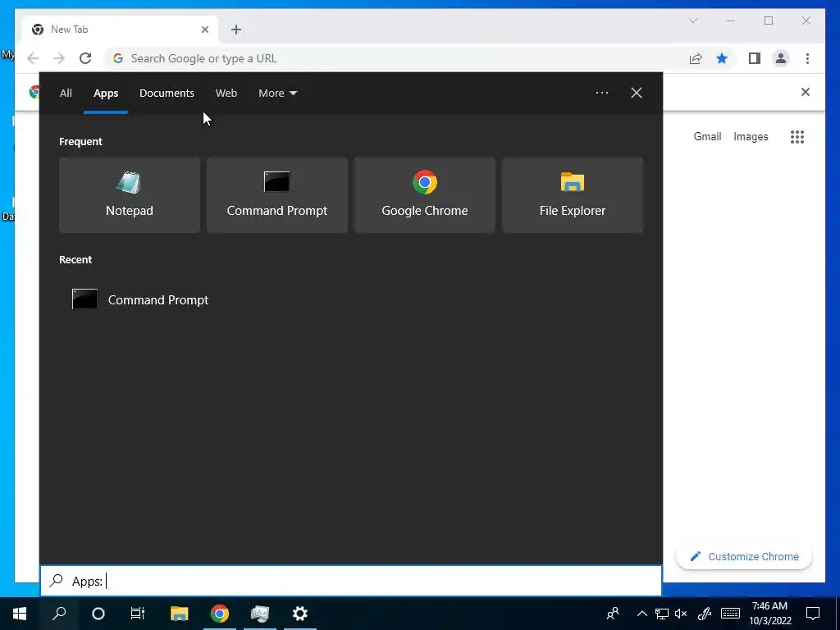The width and height of the screenshot is (840, 630).
Task: Open search panel options ellipsis
Action: coord(602,93)
